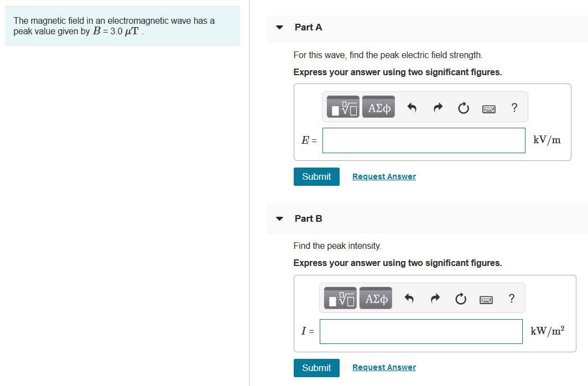Screen dimensions: 588x386
Task: Reset the Part B answer field
Action: click(x=461, y=299)
